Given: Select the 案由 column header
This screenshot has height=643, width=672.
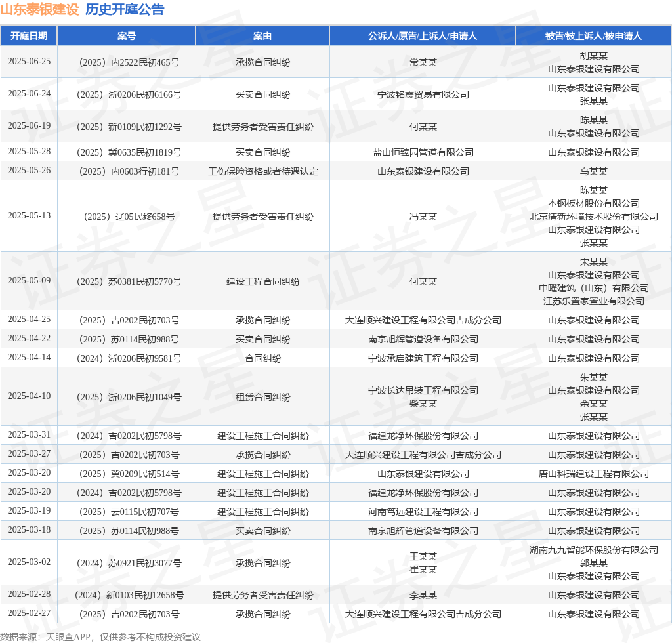Looking at the screenshot, I should (262, 36).
